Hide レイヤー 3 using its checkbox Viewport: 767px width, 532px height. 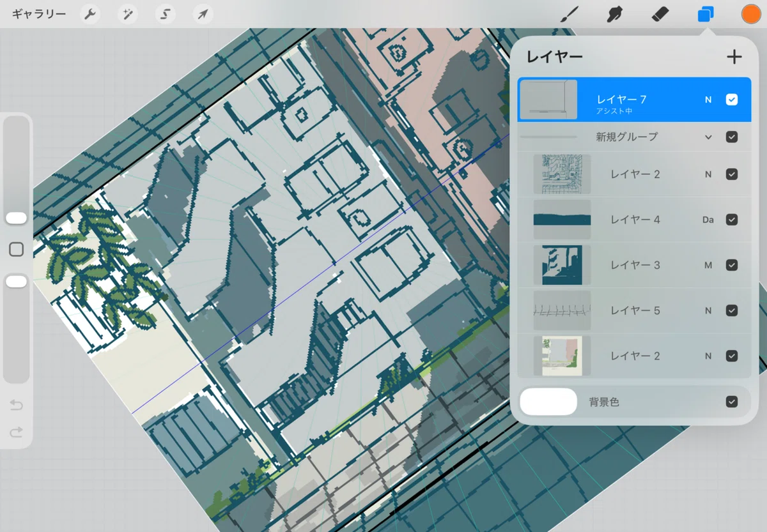(732, 265)
